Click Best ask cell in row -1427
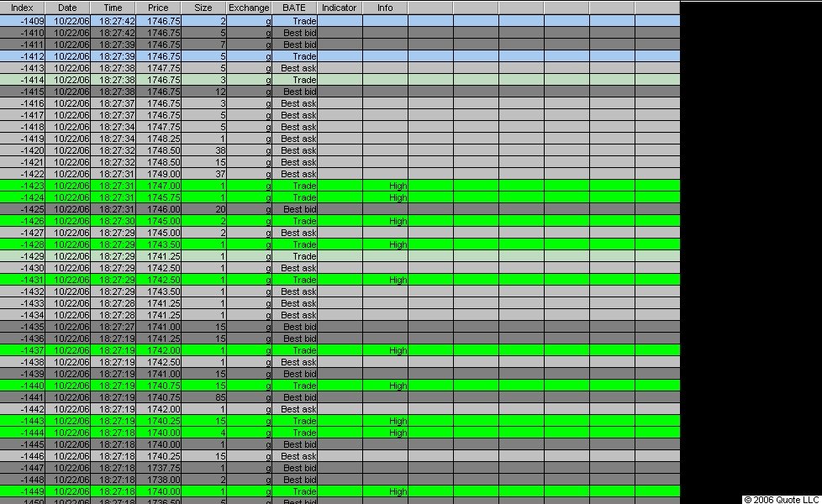 coord(294,233)
